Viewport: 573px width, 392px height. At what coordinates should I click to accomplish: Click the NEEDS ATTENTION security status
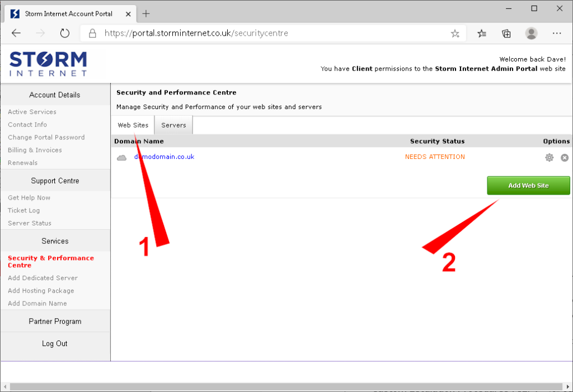435,157
